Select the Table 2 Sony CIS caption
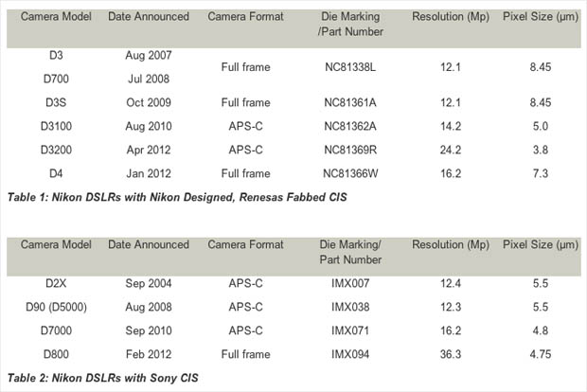 coord(102,378)
